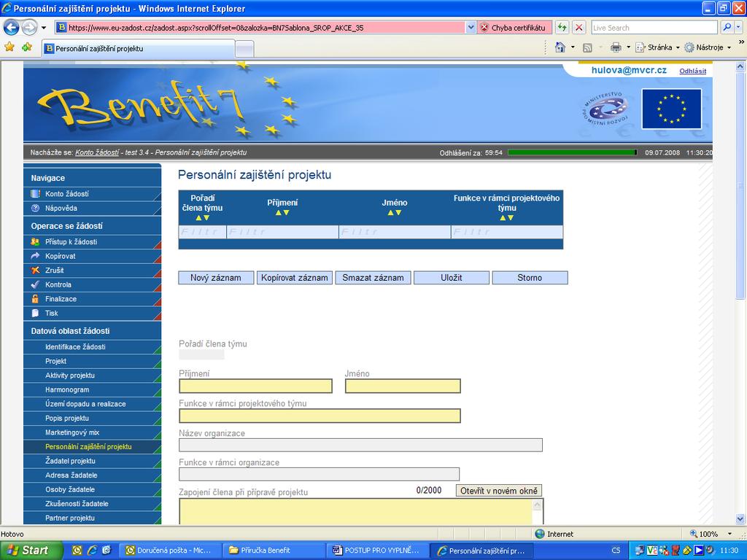Click Přístup k žádosti in the sidebar
Screen dimensions: 747x560
coord(92,241)
